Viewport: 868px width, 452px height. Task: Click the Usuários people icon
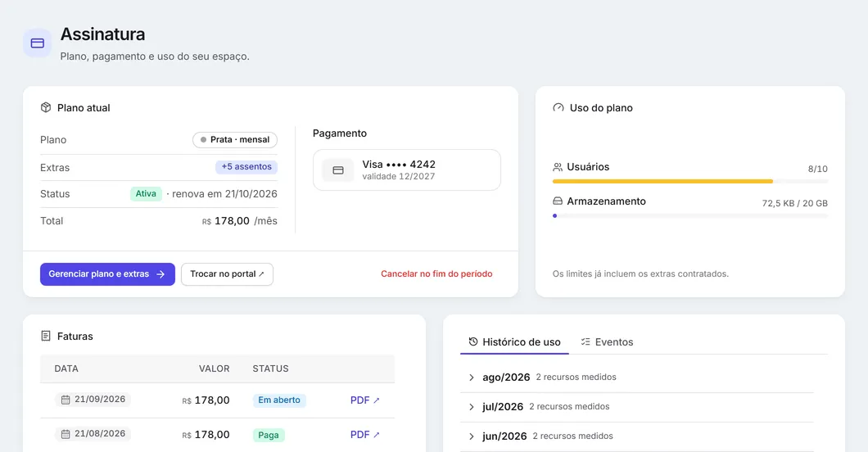coord(558,167)
